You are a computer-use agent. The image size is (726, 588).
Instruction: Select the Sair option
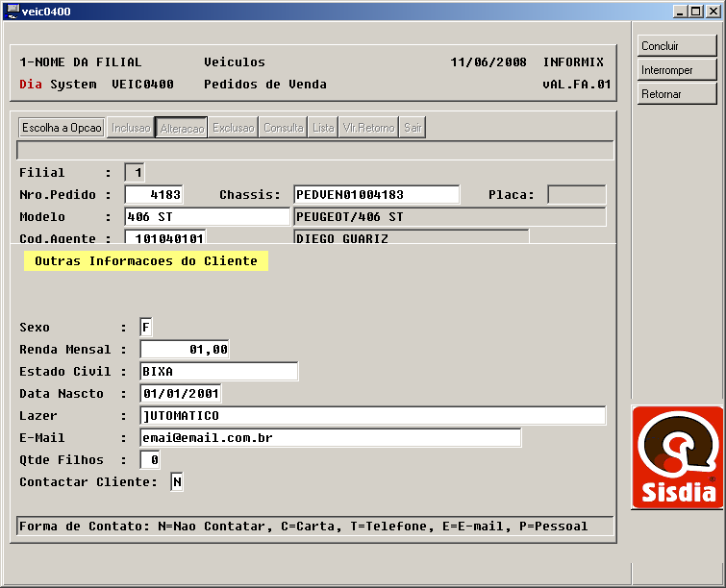(x=413, y=127)
